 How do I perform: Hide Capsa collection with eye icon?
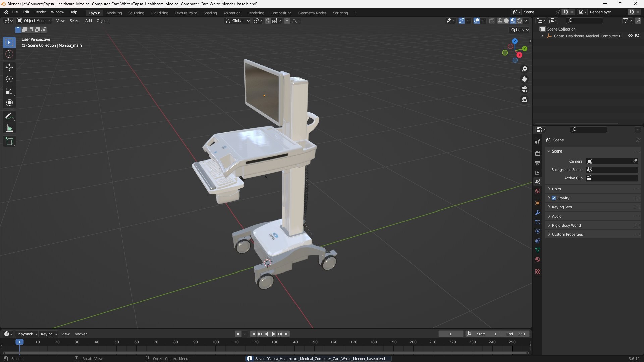pos(630,36)
